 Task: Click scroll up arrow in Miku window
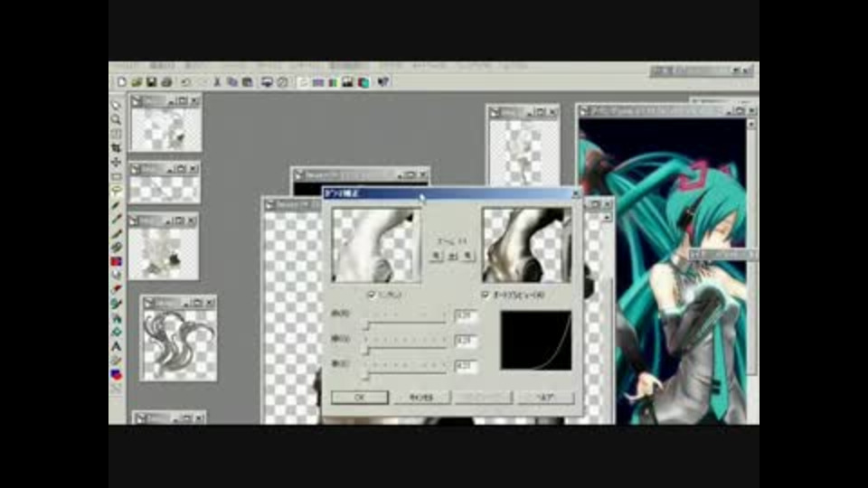pyautogui.click(x=751, y=125)
